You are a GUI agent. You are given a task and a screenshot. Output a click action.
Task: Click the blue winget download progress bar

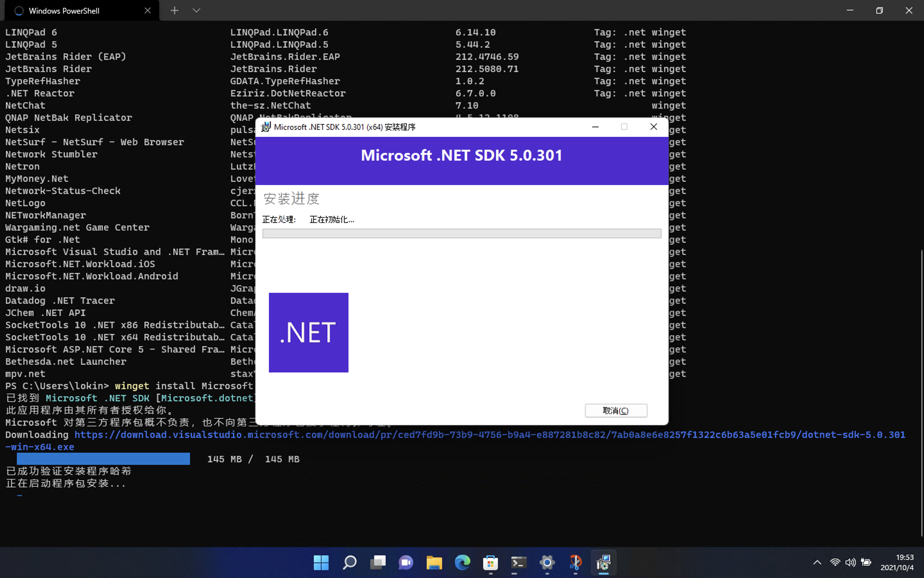[103, 459]
